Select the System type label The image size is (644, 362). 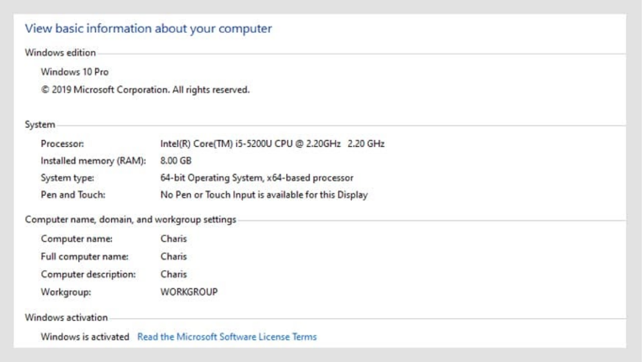65,178
